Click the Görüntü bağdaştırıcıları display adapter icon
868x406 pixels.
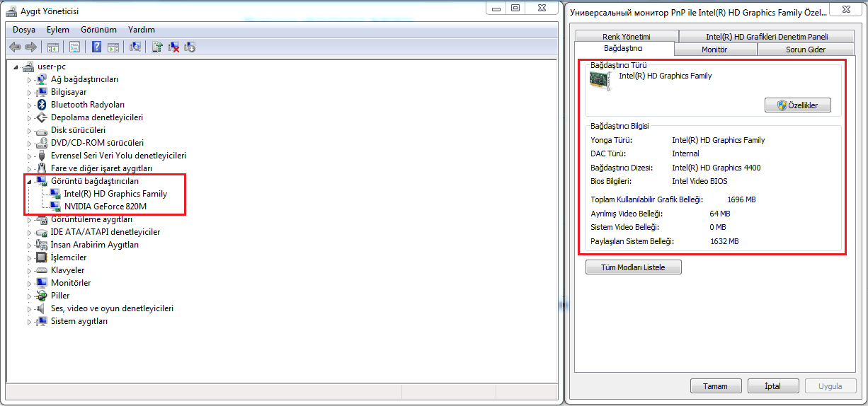(42, 181)
